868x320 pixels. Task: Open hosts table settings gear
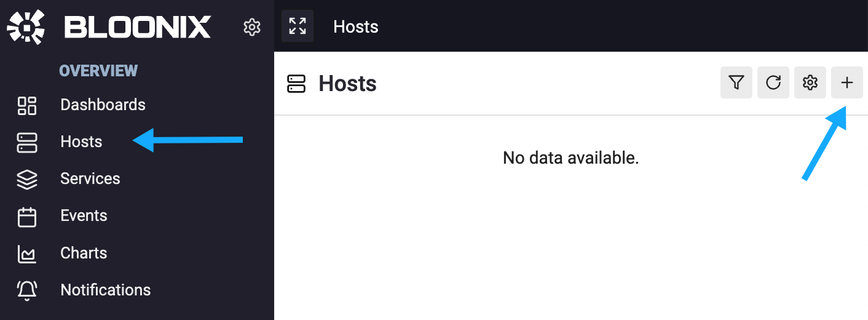810,82
